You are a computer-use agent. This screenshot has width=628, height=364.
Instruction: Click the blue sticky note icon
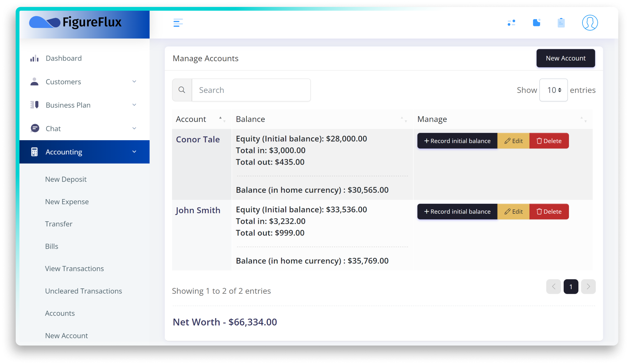click(536, 23)
